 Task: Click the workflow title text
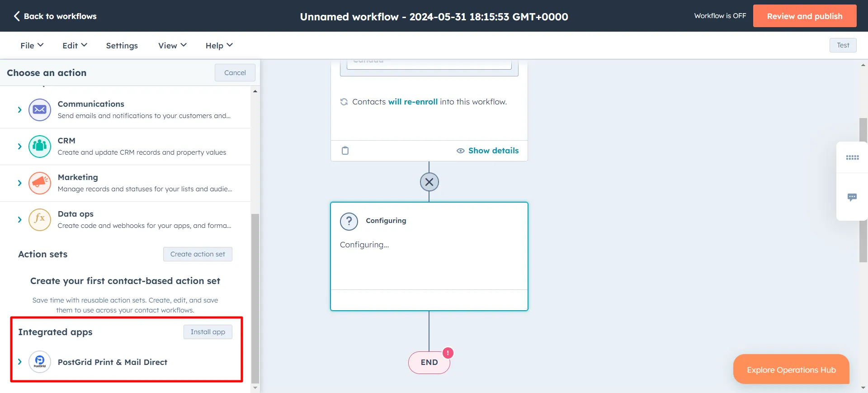click(434, 17)
